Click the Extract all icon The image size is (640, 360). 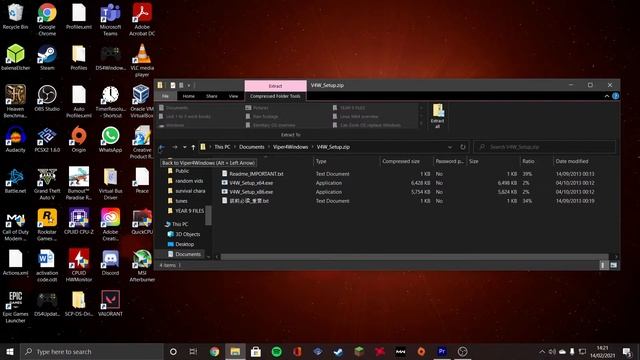pyautogui.click(x=438, y=116)
